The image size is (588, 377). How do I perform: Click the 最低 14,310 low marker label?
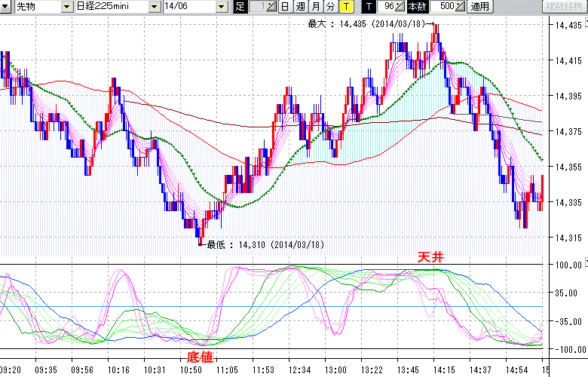(265, 244)
